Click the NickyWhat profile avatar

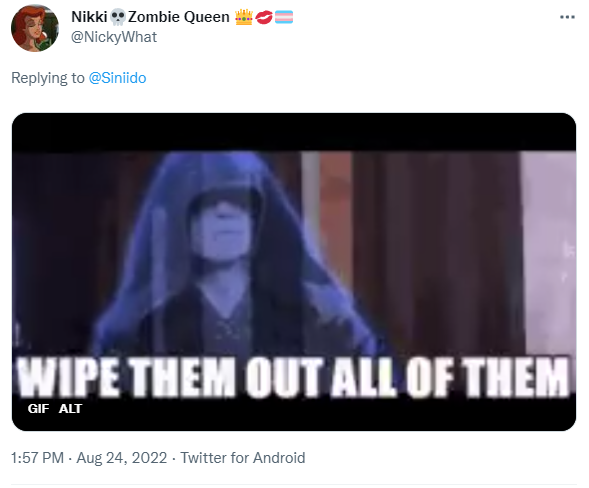click(35, 28)
